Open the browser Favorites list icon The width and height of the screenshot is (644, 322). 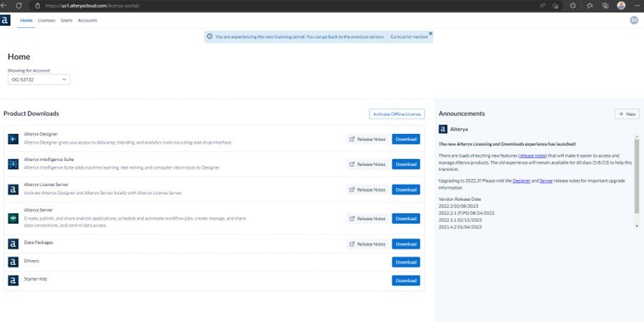[591, 6]
